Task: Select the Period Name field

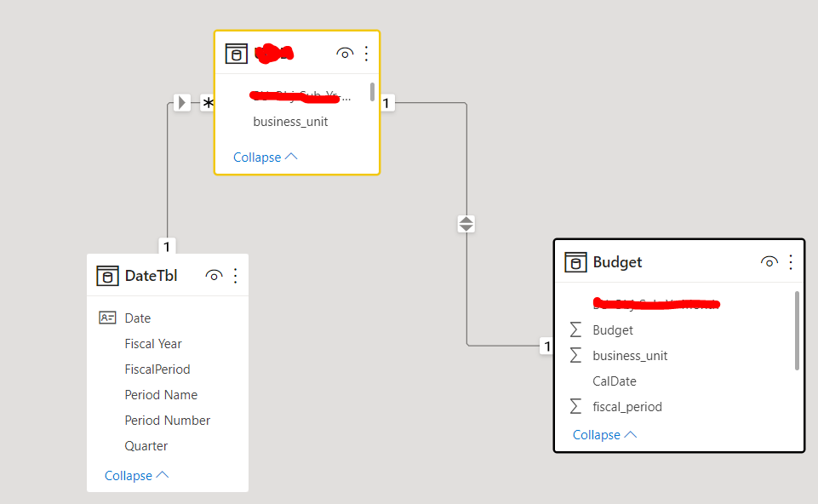Action: pyautogui.click(x=161, y=395)
